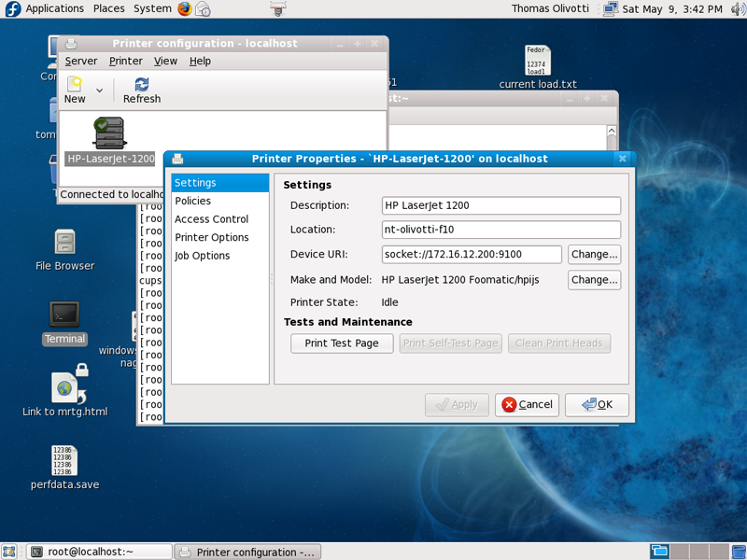Open the View menu in Printer configuration
The height and width of the screenshot is (560, 747).
165,61
